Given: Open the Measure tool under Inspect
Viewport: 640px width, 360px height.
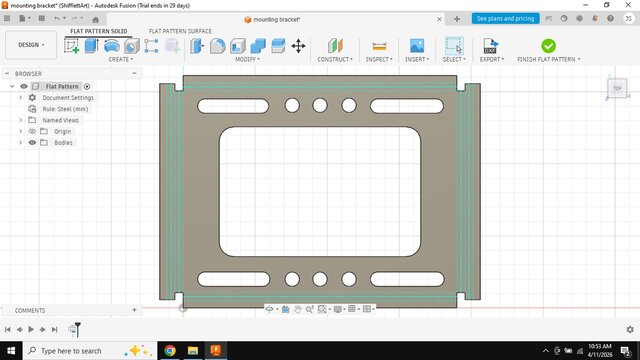Looking at the screenshot, I should click(379, 46).
